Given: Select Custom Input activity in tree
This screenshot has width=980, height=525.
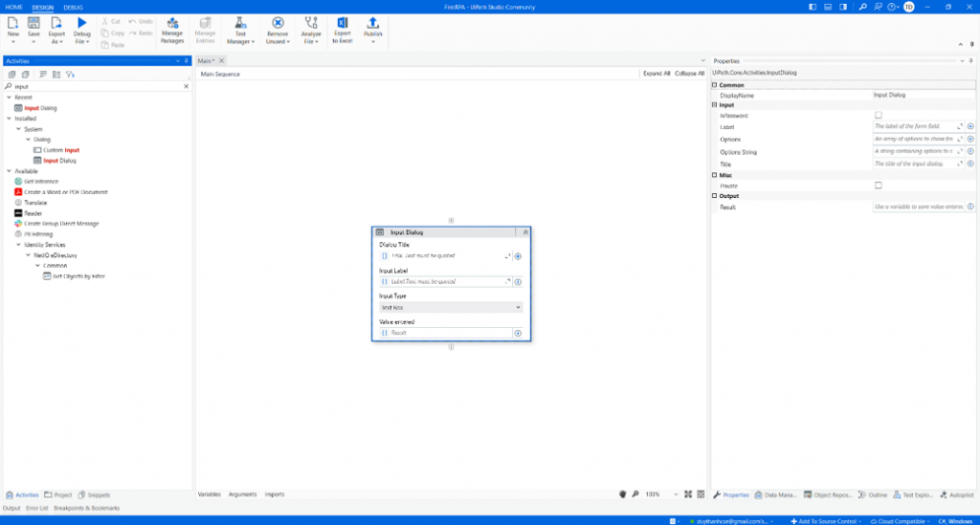Looking at the screenshot, I should [56, 150].
